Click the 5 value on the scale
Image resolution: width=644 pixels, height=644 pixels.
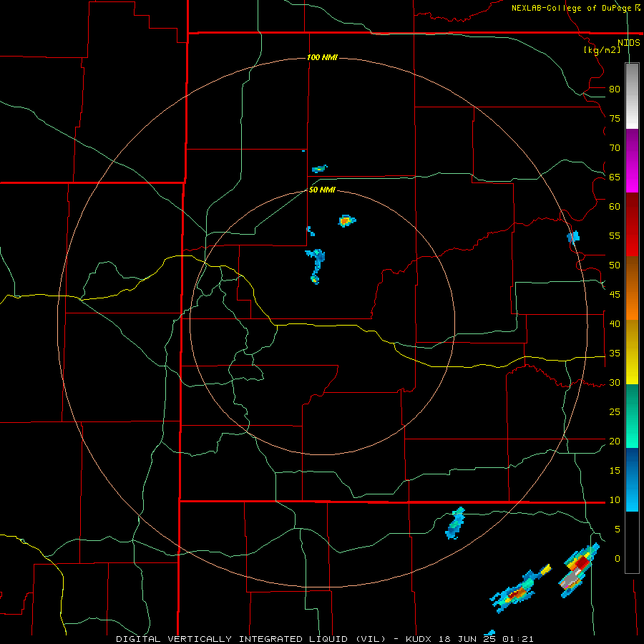618,529
